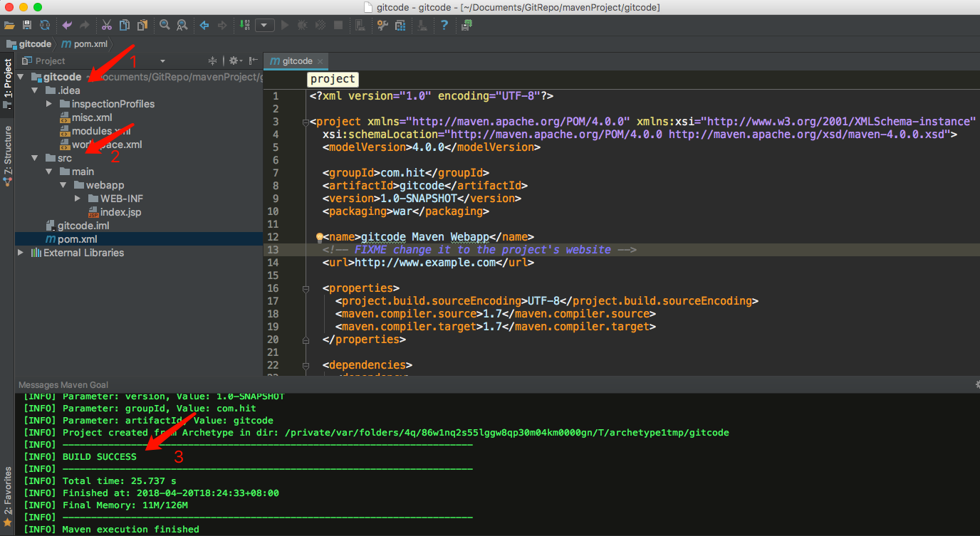Select pom.xml in the project tree
This screenshot has width=980, height=536.
pyautogui.click(x=139, y=239)
